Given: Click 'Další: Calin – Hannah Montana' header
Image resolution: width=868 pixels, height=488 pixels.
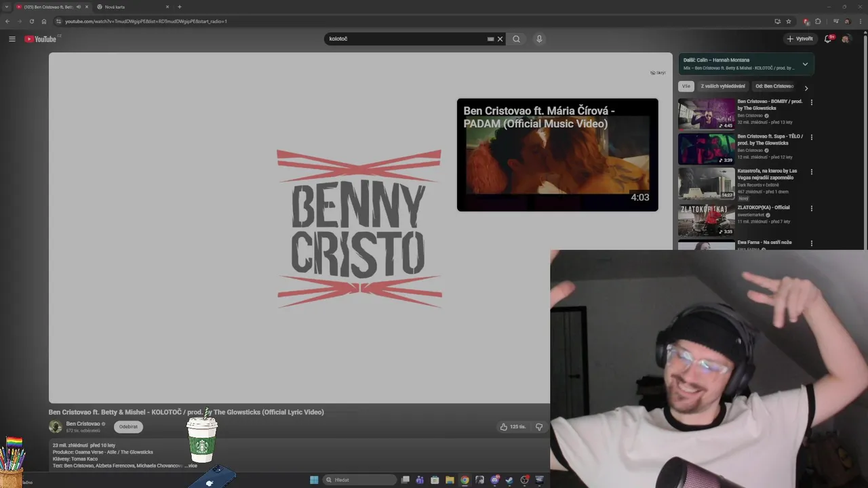Looking at the screenshot, I should tap(716, 60).
